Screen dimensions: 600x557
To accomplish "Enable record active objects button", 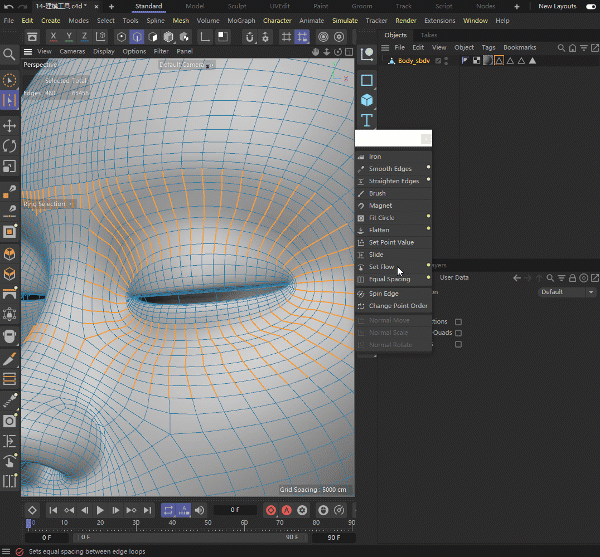I will [270, 510].
